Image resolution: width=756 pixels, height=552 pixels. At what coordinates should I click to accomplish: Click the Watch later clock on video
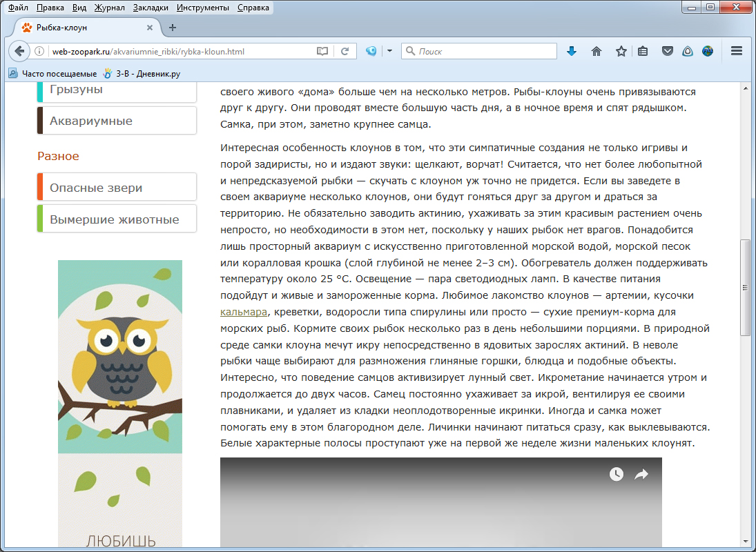(x=616, y=474)
